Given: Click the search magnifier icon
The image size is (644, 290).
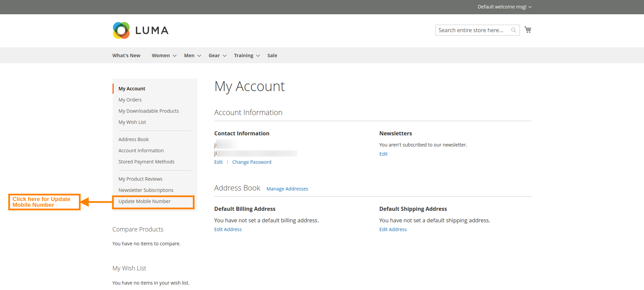Looking at the screenshot, I should 514,30.
